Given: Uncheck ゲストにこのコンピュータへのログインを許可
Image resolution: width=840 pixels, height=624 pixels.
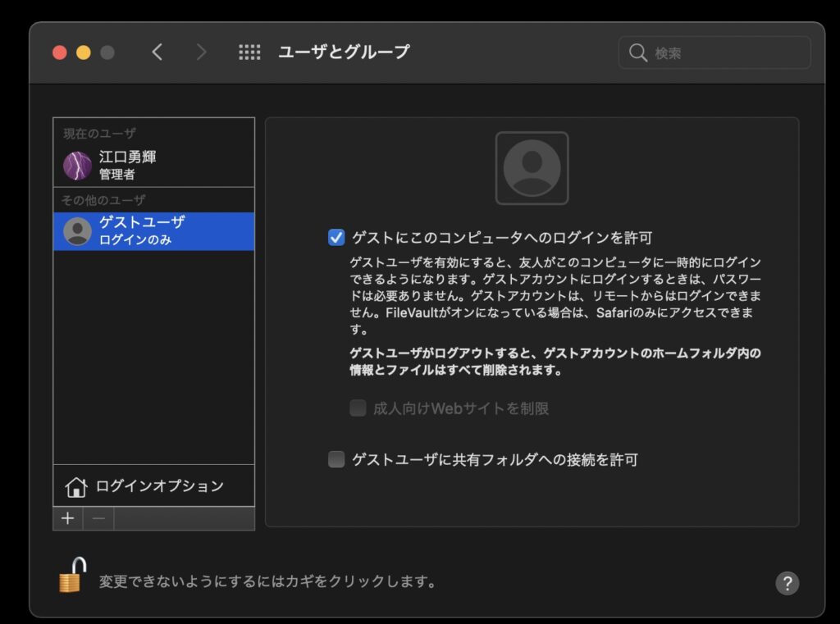Looking at the screenshot, I should click(336, 239).
